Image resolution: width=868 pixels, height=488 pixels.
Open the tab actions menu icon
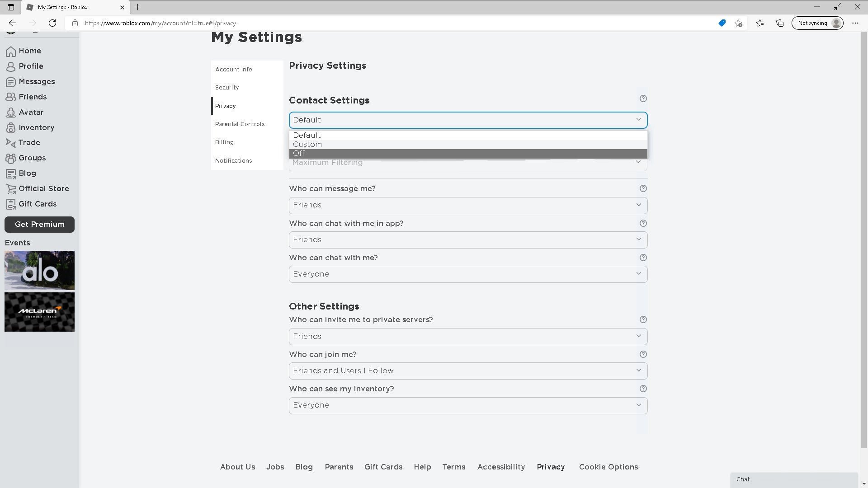[11, 7]
